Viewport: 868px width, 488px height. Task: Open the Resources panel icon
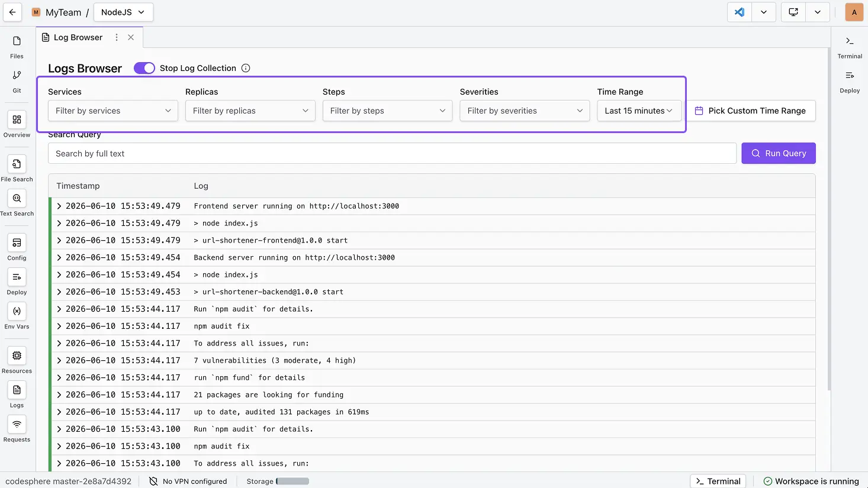[x=17, y=361]
